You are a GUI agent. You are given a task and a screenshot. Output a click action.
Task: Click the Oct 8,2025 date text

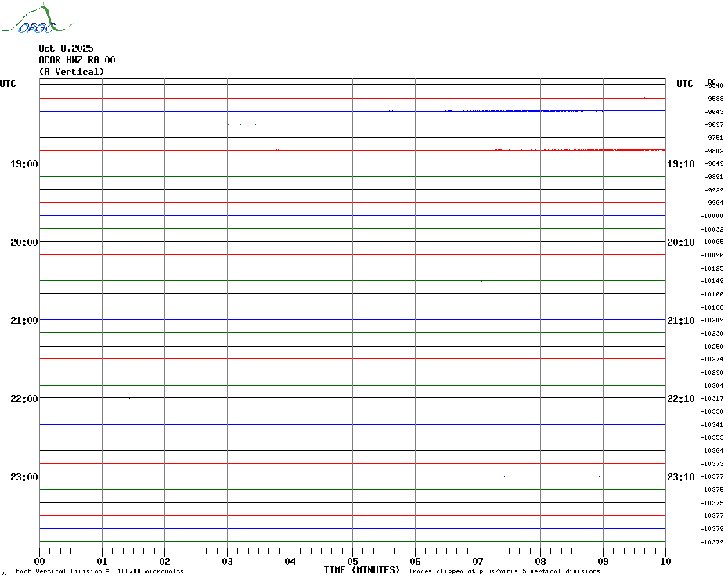[66, 48]
